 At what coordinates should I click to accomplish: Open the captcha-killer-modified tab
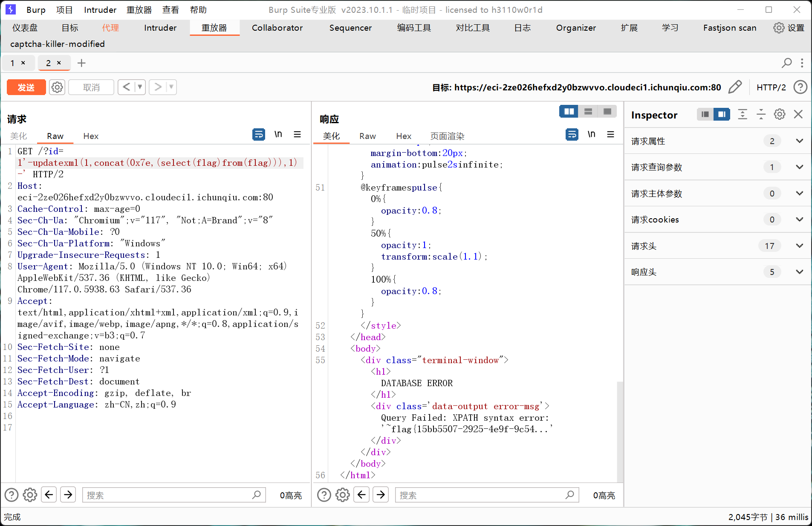point(58,44)
